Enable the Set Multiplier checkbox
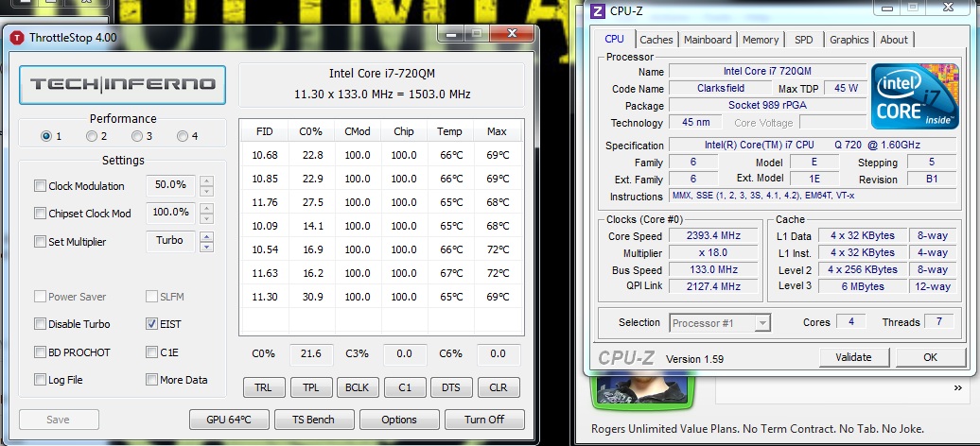The height and width of the screenshot is (446, 980). (40, 242)
